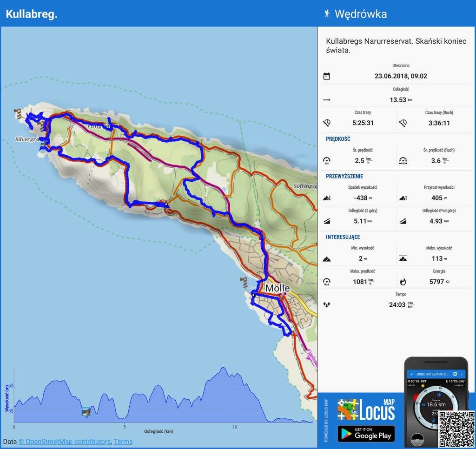Viewport: 476px width, 449px height.
Task: Click the POWERED BY LOCUS MAP vertical text
Action: pos(326,420)
